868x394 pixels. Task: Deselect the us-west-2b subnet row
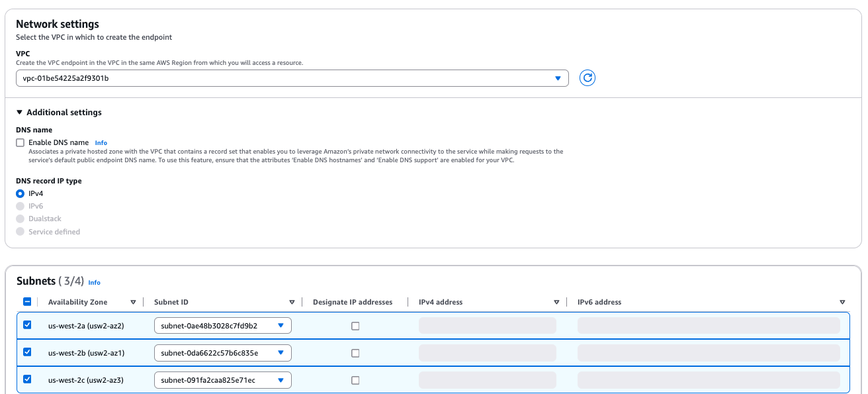tap(27, 352)
